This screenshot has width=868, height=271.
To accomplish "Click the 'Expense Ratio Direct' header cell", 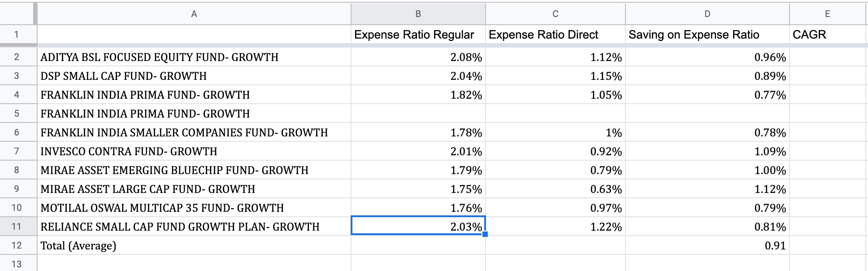I will point(555,35).
